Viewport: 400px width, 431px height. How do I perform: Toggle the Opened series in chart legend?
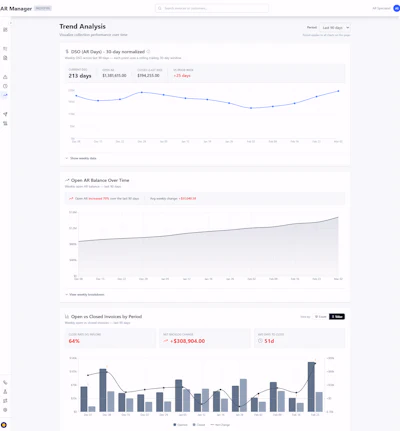click(x=180, y=425)
